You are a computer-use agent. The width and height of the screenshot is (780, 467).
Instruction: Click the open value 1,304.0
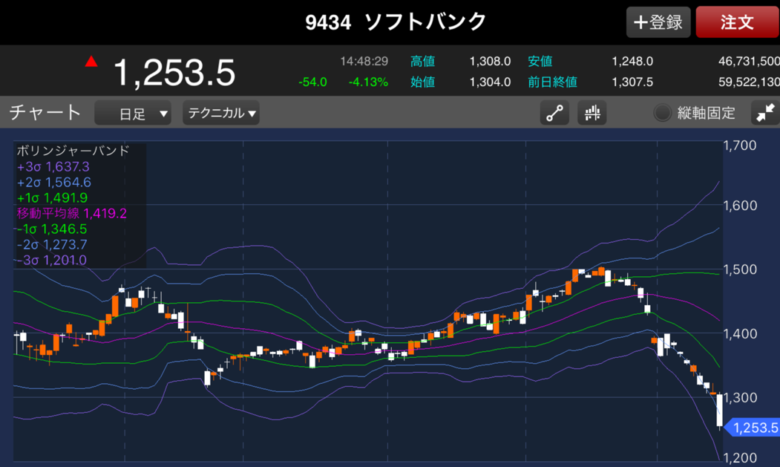490,82
